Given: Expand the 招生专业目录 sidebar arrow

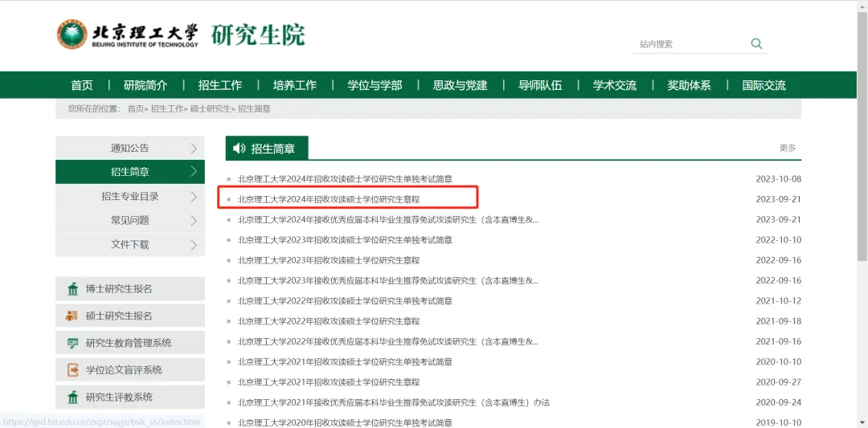Looking at the screenshot, I should [194, 196].
